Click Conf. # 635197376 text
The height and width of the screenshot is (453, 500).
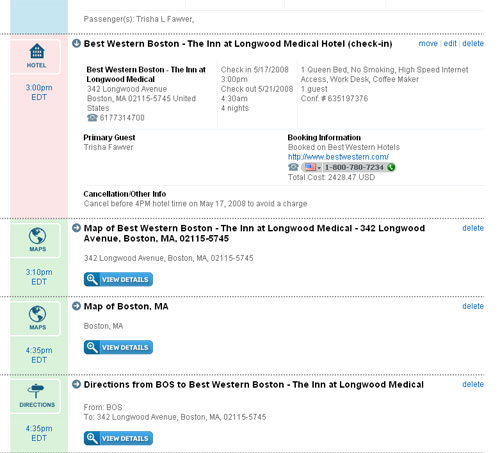pyautogui.click(x=334, y=99)
